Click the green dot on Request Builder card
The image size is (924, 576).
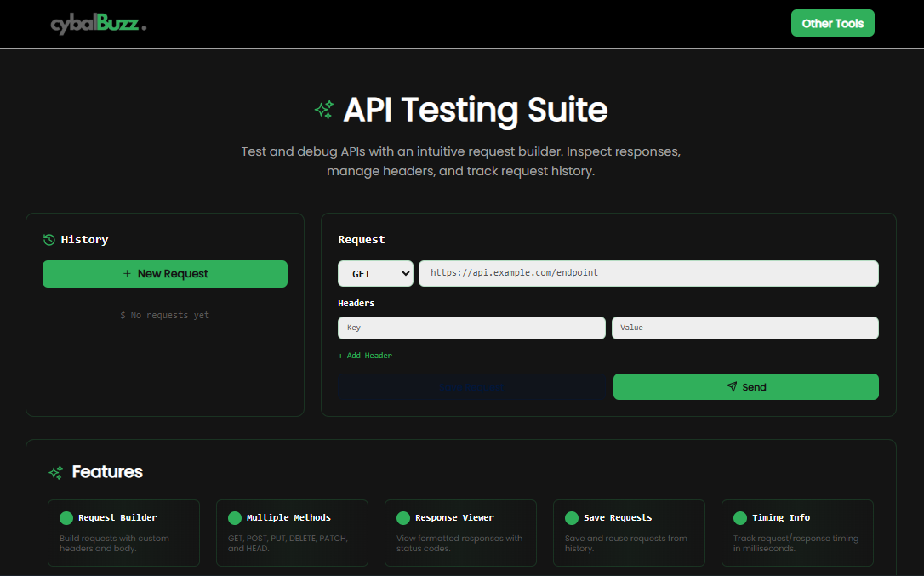coord(66,517)
